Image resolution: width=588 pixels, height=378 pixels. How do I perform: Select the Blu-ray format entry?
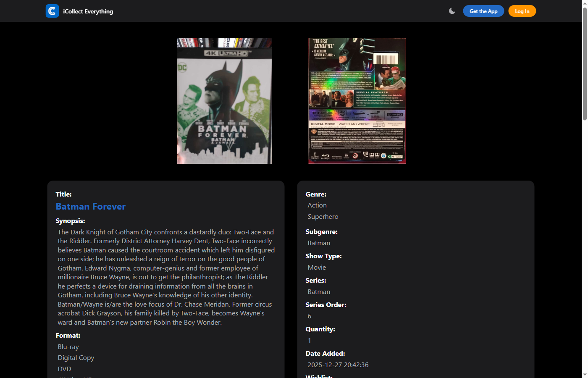click(68, 346)
